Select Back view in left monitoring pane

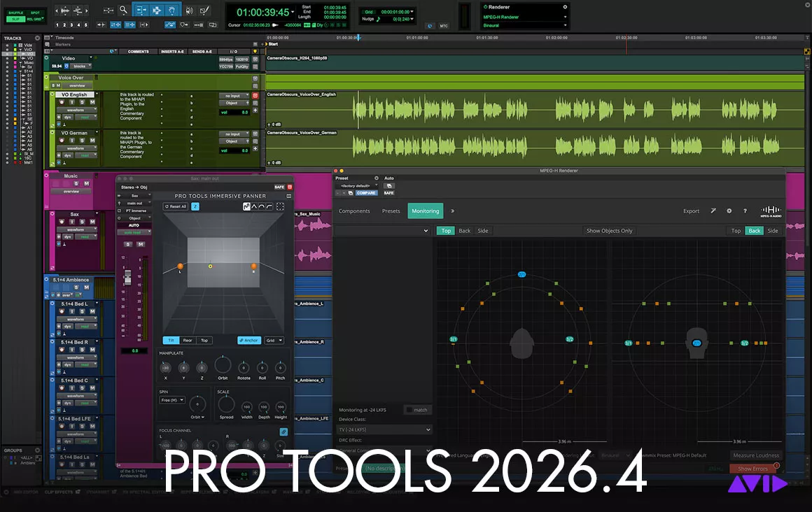[x=465, y=231]
